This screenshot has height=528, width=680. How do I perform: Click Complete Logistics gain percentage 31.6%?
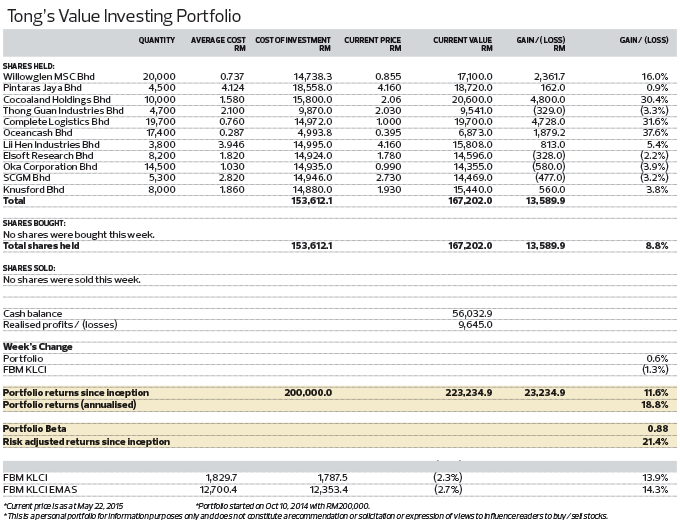pyautogui.click(x=655, y=122)
